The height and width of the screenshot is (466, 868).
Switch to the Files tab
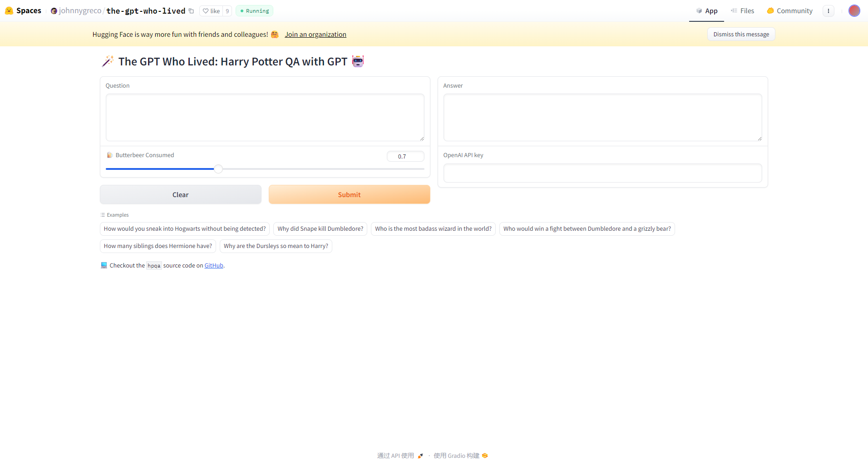(742, 11)
